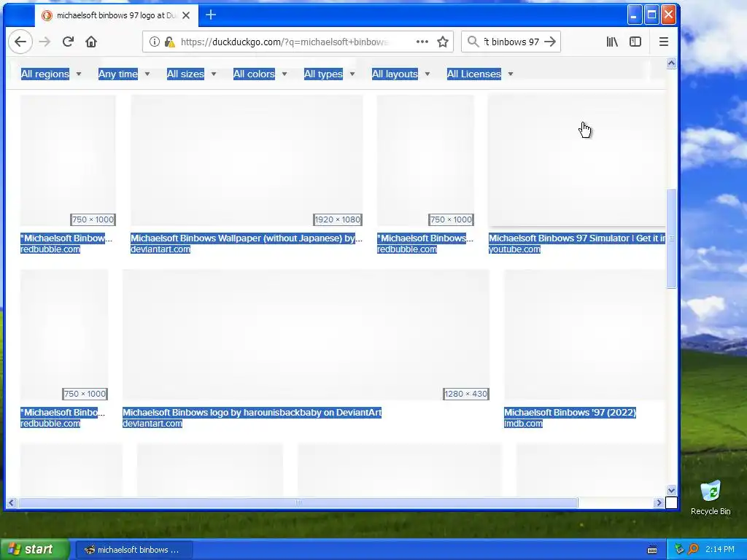This screenshot has width=747, height=560.
Task: Expand the Any time filter dropdown
Action: pyautogui.click(x=124, y=74)
